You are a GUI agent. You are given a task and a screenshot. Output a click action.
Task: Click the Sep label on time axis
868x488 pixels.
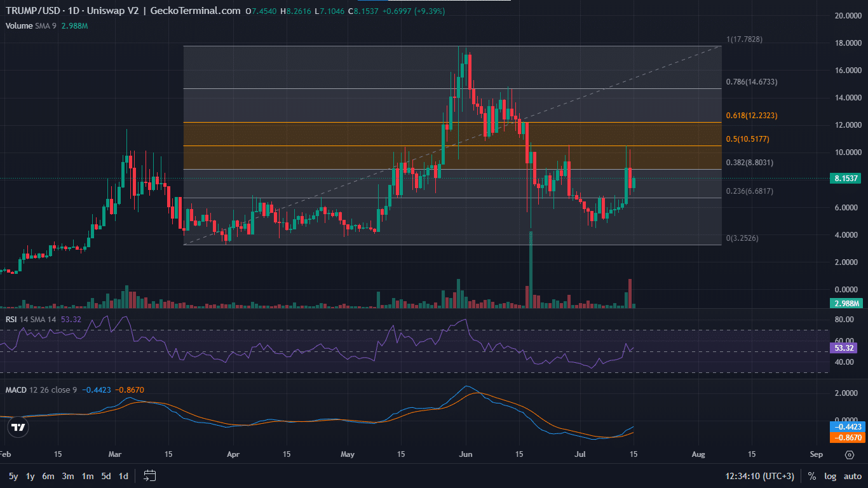click(x=817, y=455)
